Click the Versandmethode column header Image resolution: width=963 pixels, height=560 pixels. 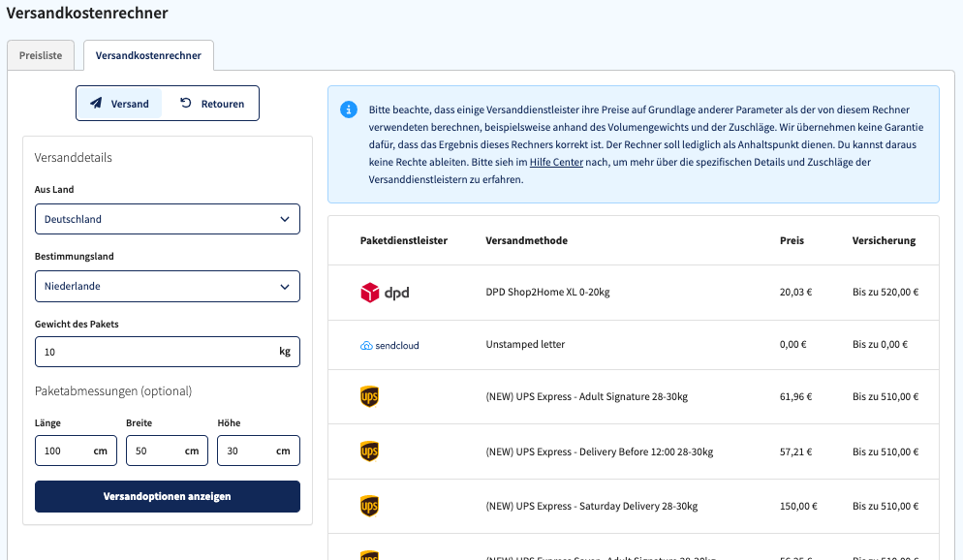(x=526, y=240)
